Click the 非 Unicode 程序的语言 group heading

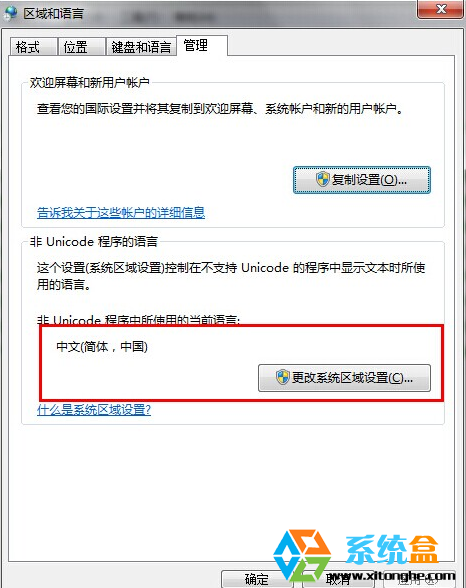click(x=94, y=242)
